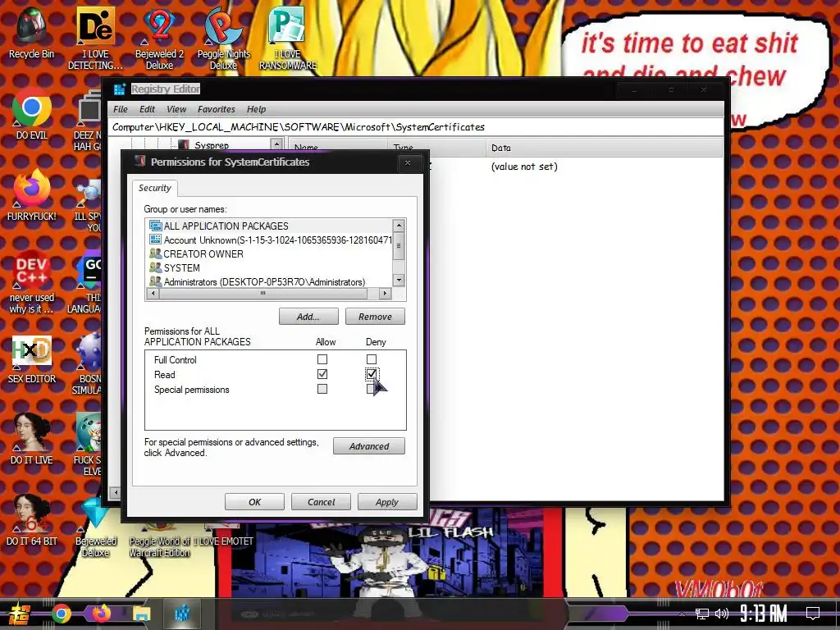Select the Account Unknown entry
Image resolution: width=840 pixels, height=630 pixels.
270,240
